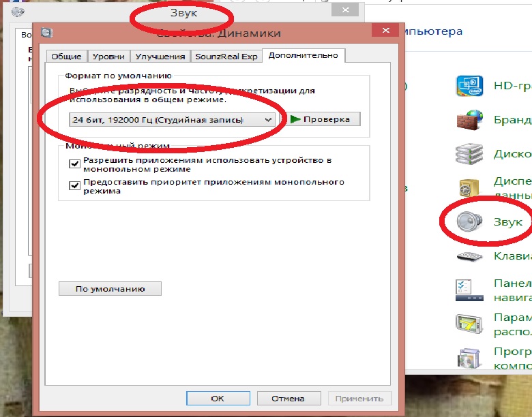Toggle allow applications exclusive mode checkbox

(x=74, y=164)
